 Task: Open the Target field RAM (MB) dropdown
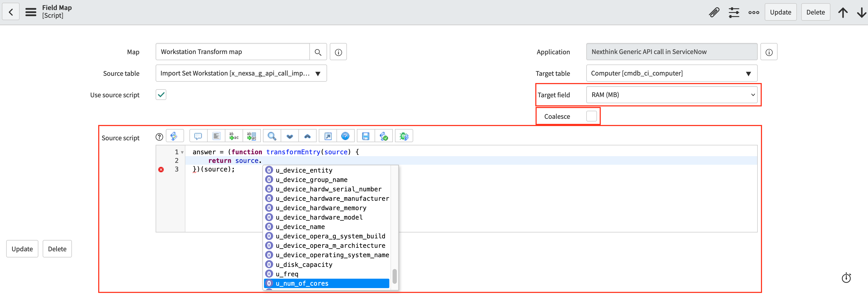[672, 95]
